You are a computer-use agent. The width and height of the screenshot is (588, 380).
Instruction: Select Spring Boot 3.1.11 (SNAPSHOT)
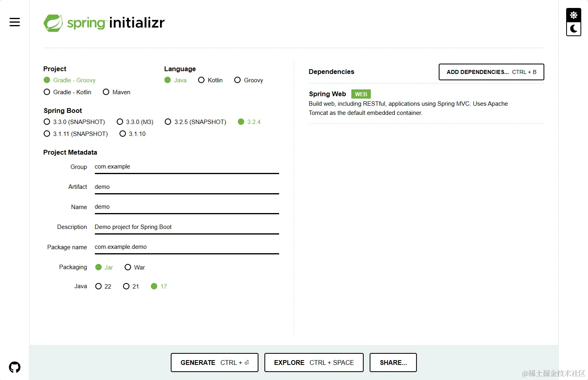[x=76, y=134]
